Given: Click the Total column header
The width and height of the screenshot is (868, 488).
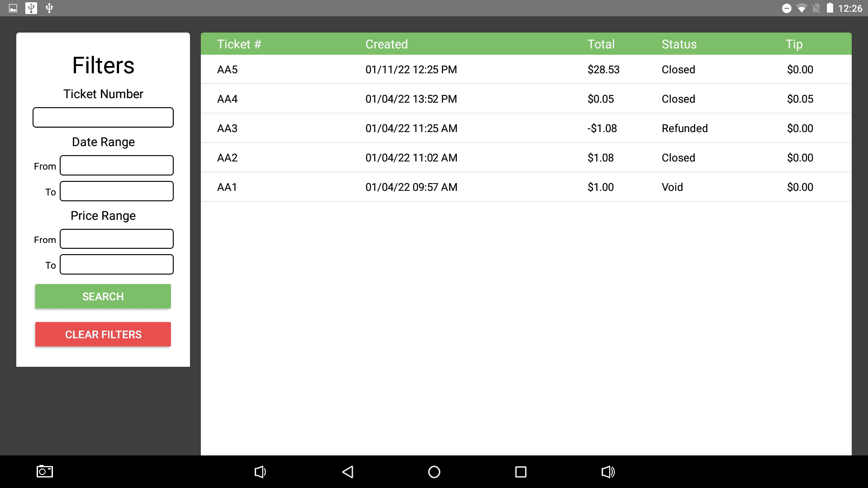Looking at the screenshot, I should (x=601, y=44).
